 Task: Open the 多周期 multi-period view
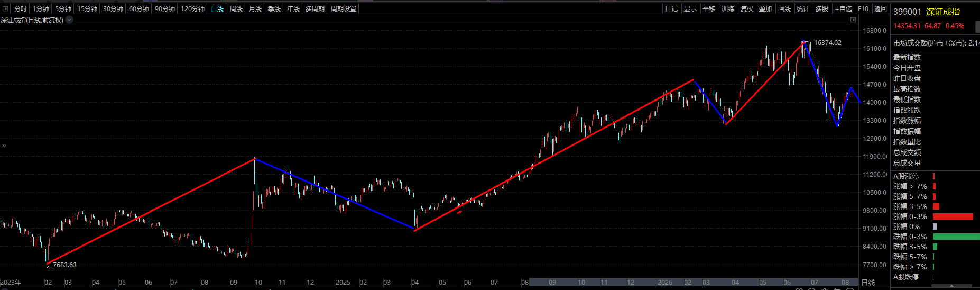coord(315,9)
